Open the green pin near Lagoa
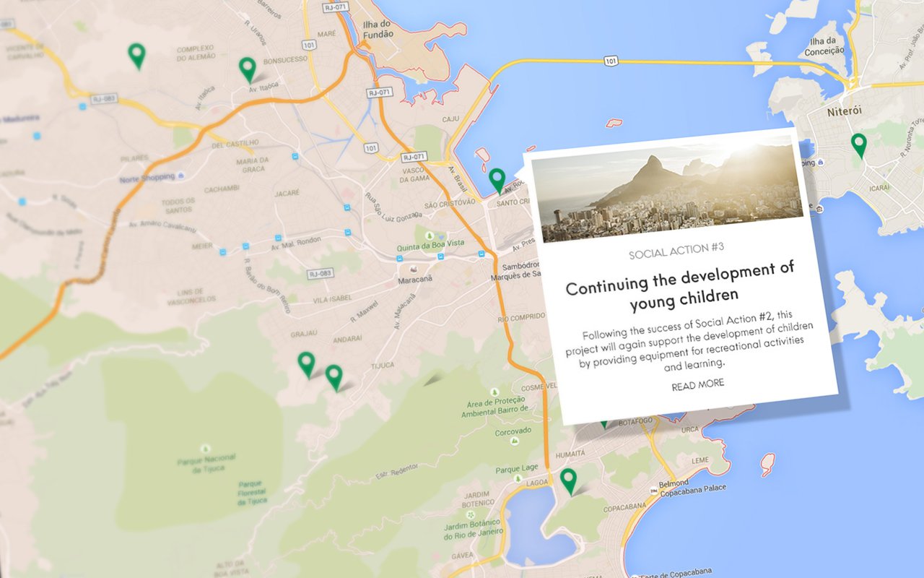 pos(569,481)
